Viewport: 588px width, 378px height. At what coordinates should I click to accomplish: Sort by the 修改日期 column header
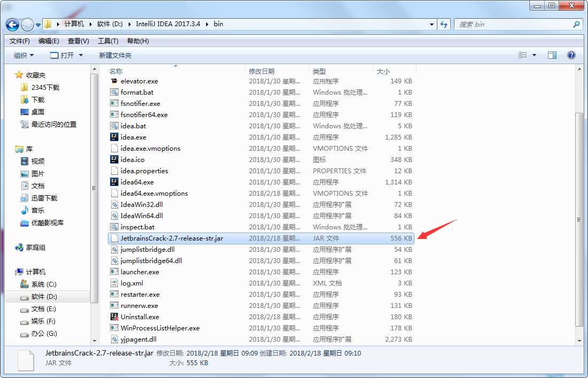278,71
